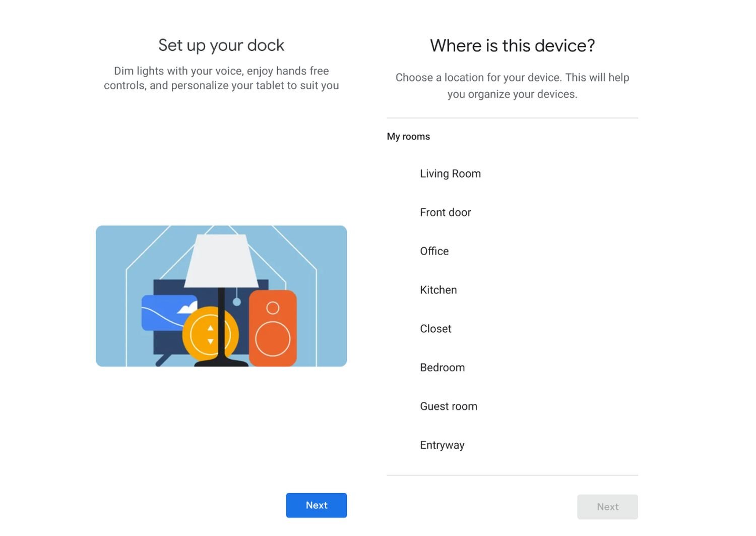Screen dimensions: 756x536
Task: Click the "Set up your dock" heading
Action: [221, 45]
